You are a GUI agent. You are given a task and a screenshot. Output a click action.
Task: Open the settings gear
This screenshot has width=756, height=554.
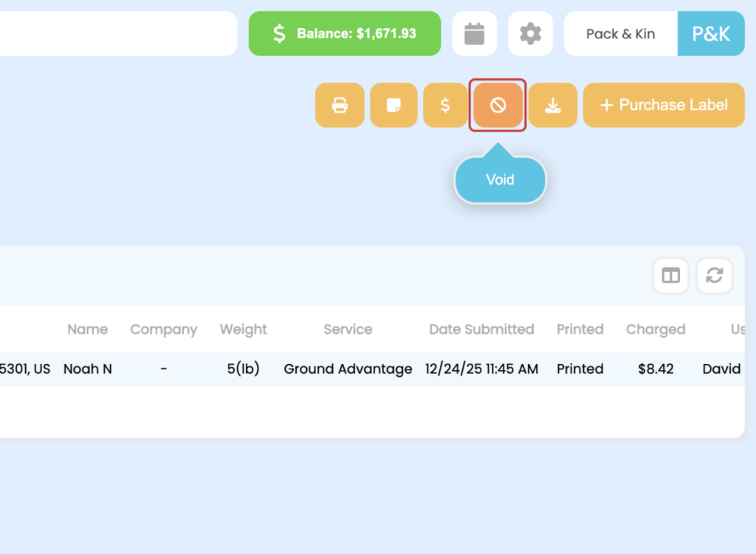pos(530,33)
